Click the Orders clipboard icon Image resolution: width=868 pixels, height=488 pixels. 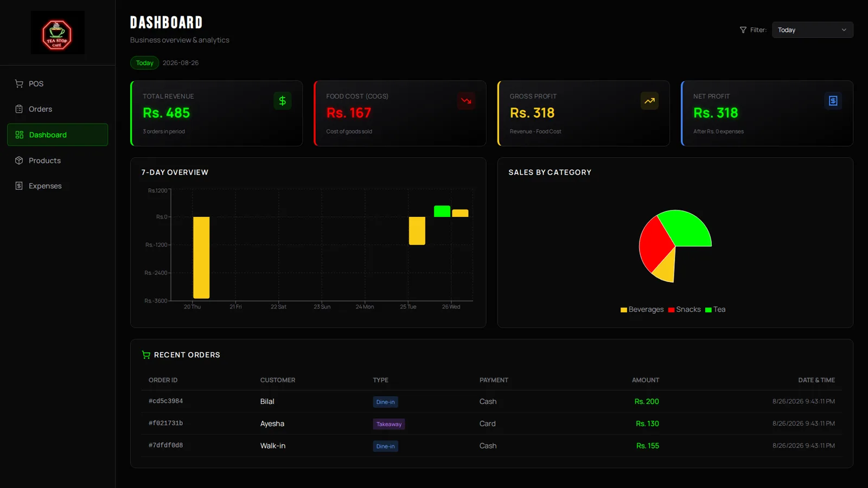point(19,109)
